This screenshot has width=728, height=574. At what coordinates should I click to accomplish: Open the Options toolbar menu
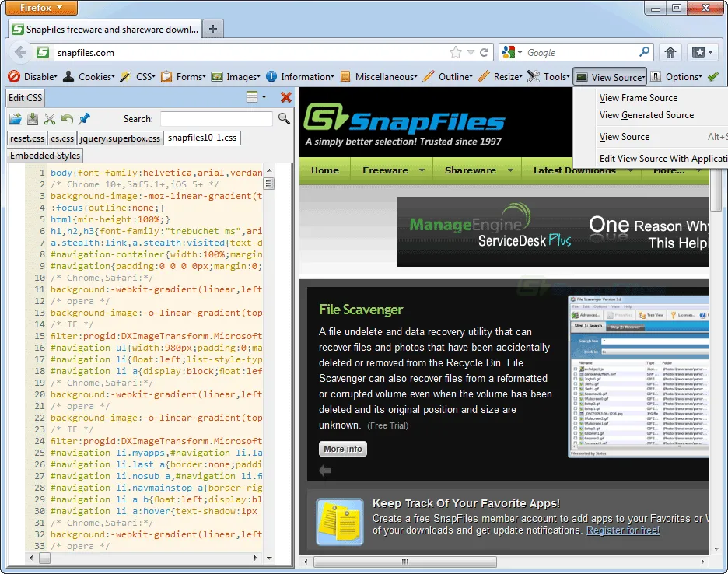tap(676, 77)
